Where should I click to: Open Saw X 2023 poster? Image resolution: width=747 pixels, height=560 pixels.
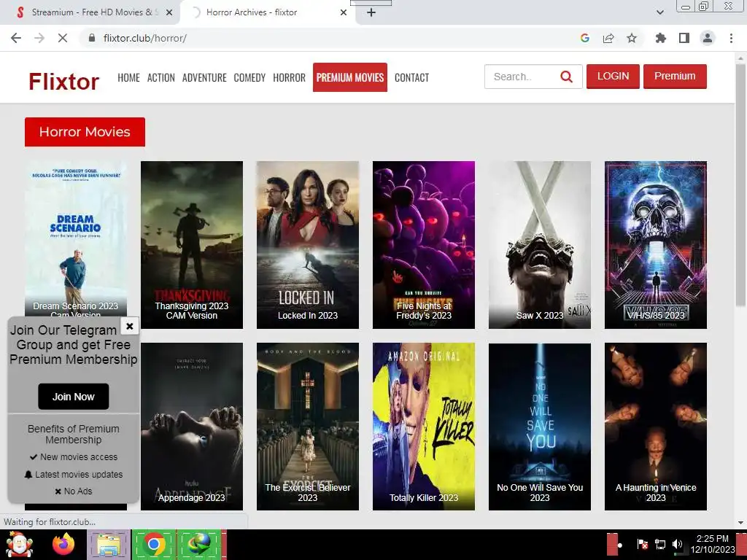[540, 245]
